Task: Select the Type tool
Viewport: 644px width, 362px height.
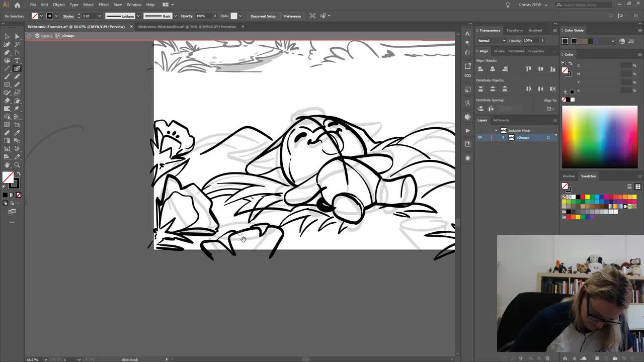Action: click(17, 60)
